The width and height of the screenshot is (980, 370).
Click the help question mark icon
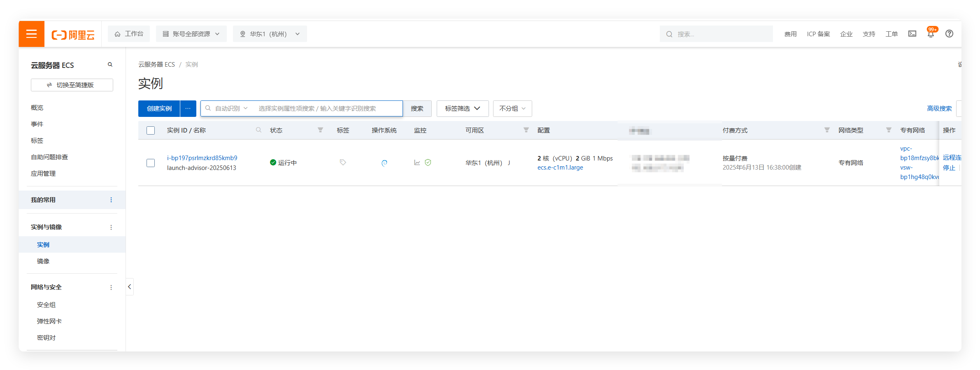pyautogui.click(x=949, y=34)
